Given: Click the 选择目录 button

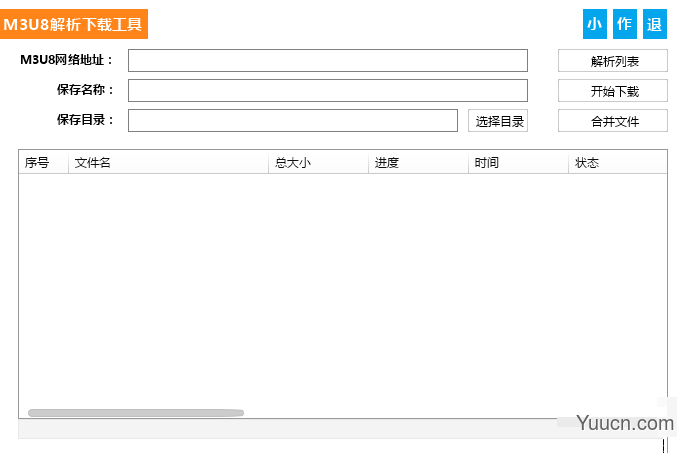Looking at the screenshot, I should 498,120.
